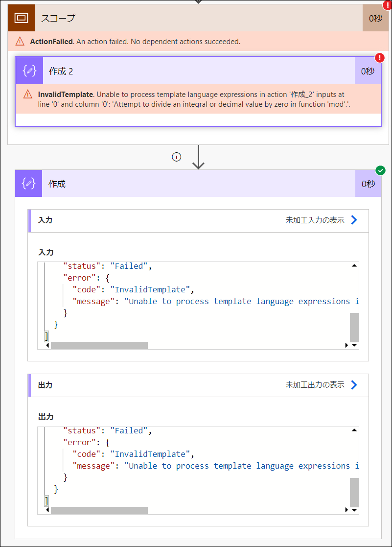
Task: Click the left arrow of the 出力 code box horizontal scrollbar
Action: click(47, 510)
